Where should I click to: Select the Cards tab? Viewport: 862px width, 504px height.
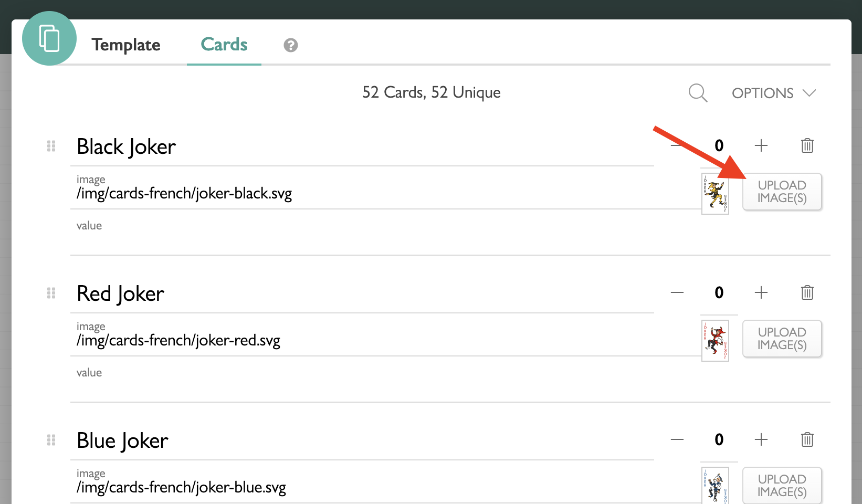[224, 45]
